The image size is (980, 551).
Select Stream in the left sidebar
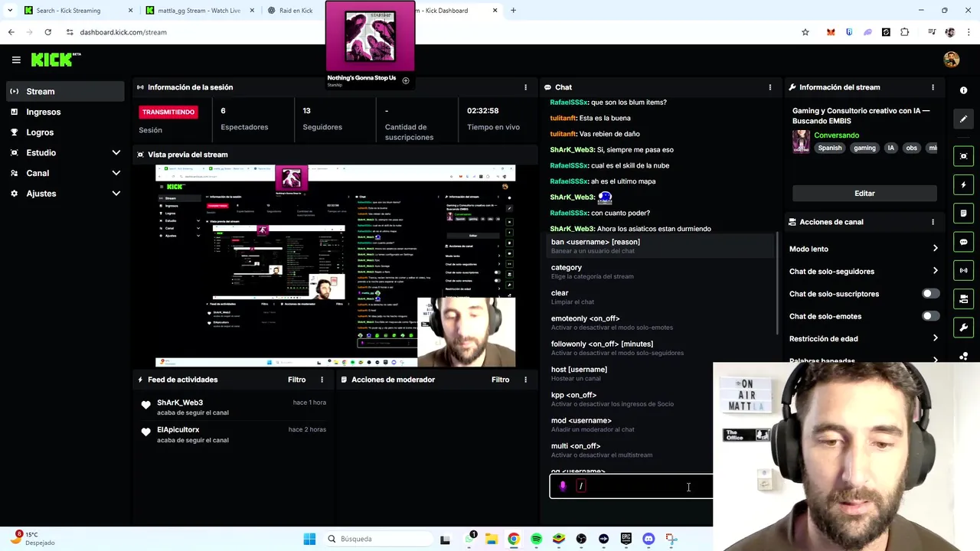(65, 92)
